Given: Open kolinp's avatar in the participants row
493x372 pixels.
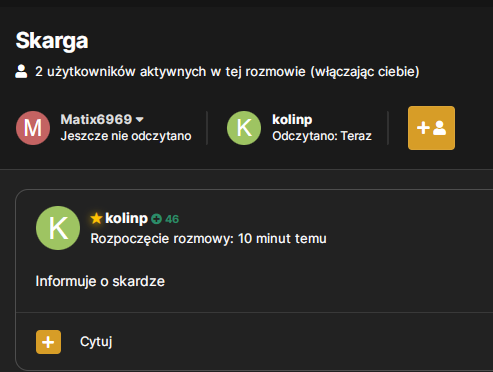Looking at the screenshot, I should [x=244, y=128].
